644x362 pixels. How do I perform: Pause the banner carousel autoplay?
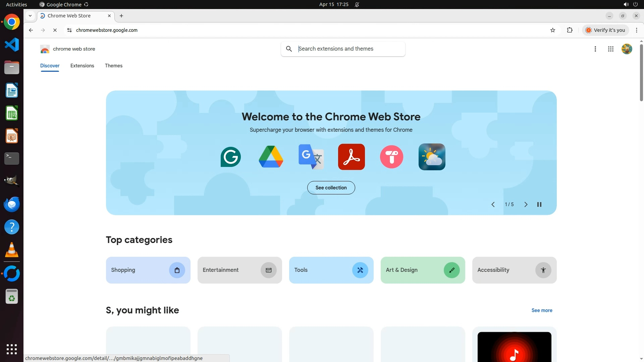click(539, 204)
